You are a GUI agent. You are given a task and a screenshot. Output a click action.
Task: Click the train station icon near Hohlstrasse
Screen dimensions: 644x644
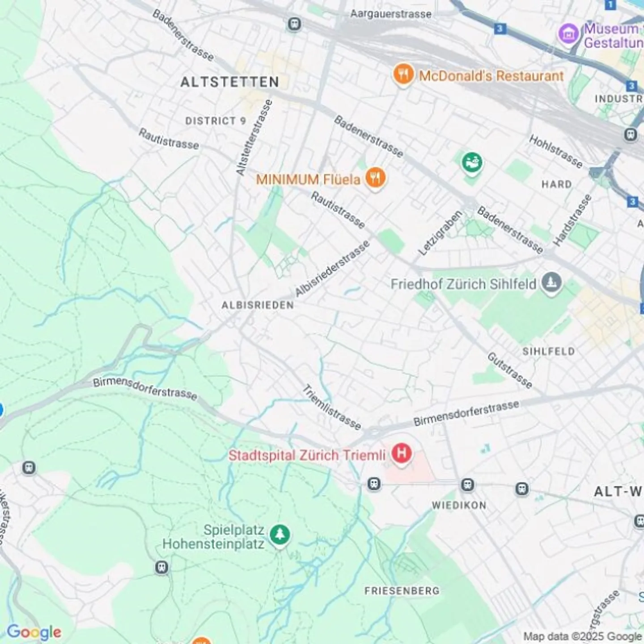coord(631,134)
